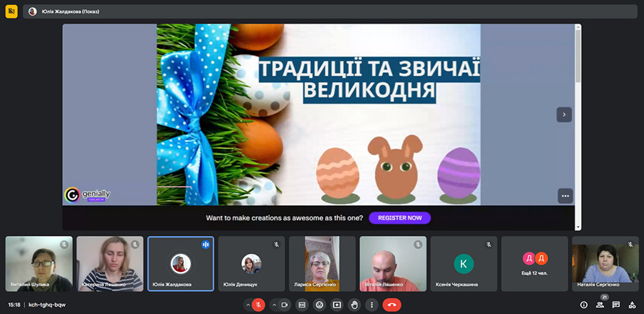The height and width of the screenshot is (314, 644).
Task: Open the activities shapes icon
Action: click(x=632, y=305)
